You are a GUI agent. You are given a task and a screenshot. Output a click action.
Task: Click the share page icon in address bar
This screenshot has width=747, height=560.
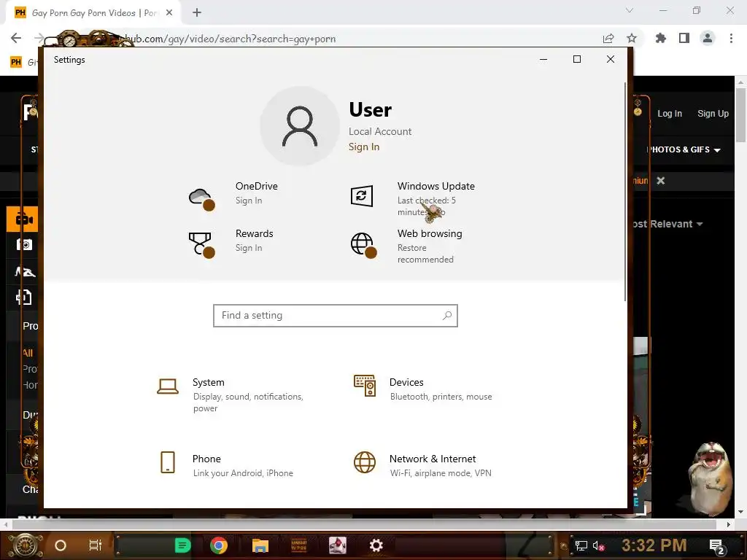click(608, 39)
